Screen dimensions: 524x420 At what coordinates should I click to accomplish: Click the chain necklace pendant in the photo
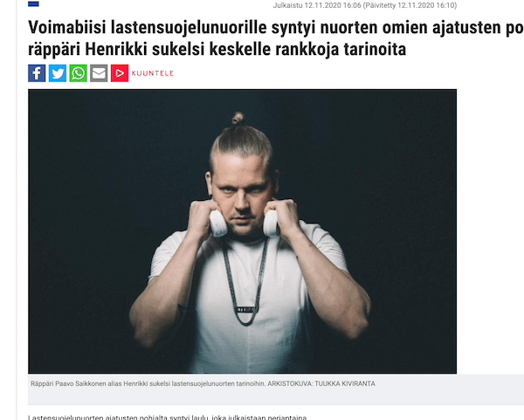246,310
